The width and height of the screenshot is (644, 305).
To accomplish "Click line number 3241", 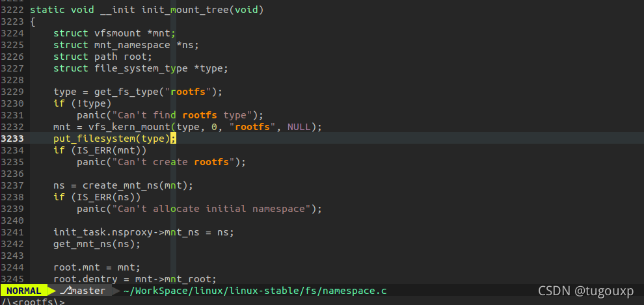I will 12,232.
